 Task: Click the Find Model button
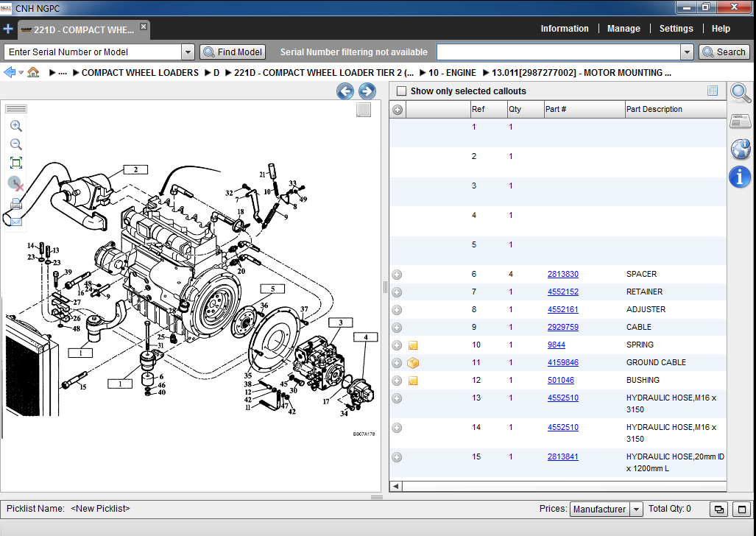pyautogui.click(x=233, y=52)
